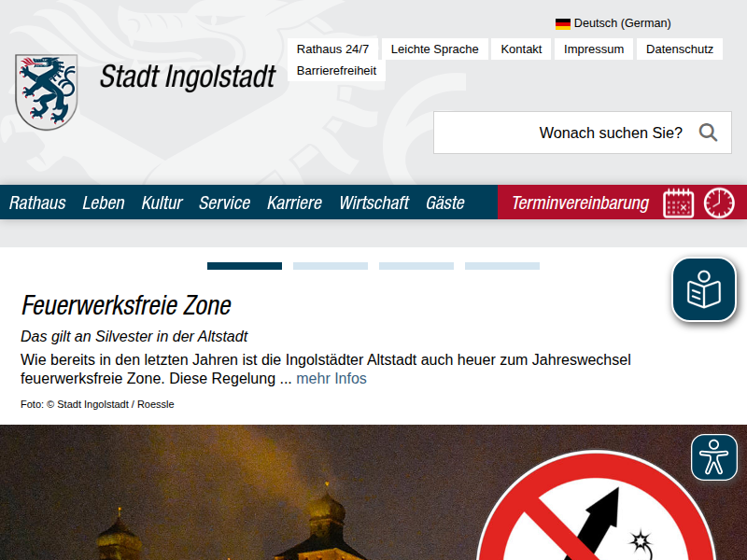The width and height of the screenshot is (747, 560).
Task: Follow the 'mehr Infos' link
Action: tap(331, 378)
